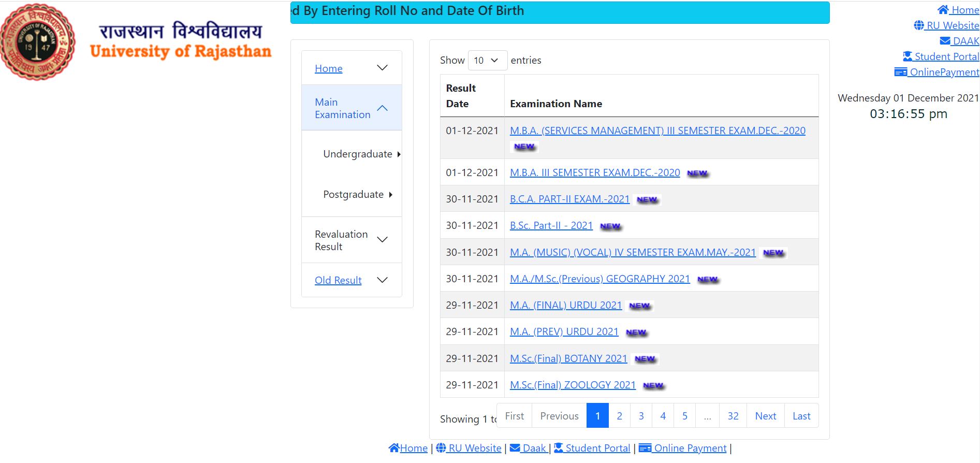
Task: Click the footer Student Portal person icon
Action: 559,448
